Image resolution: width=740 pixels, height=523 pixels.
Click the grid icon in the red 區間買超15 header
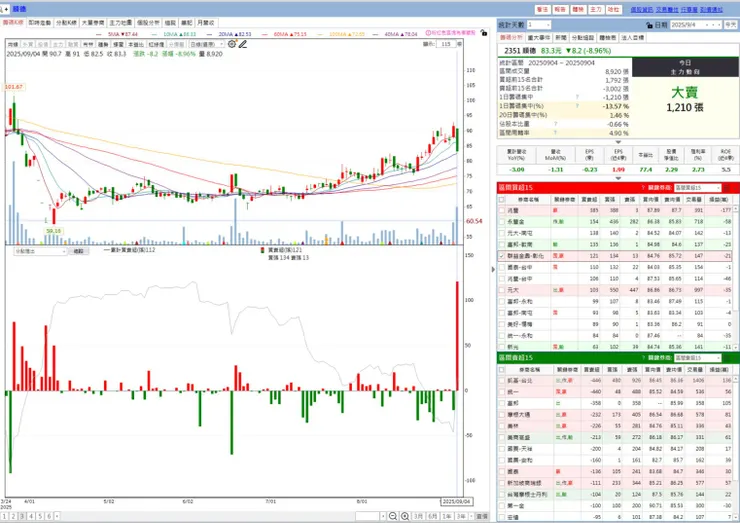pos(727,188)
